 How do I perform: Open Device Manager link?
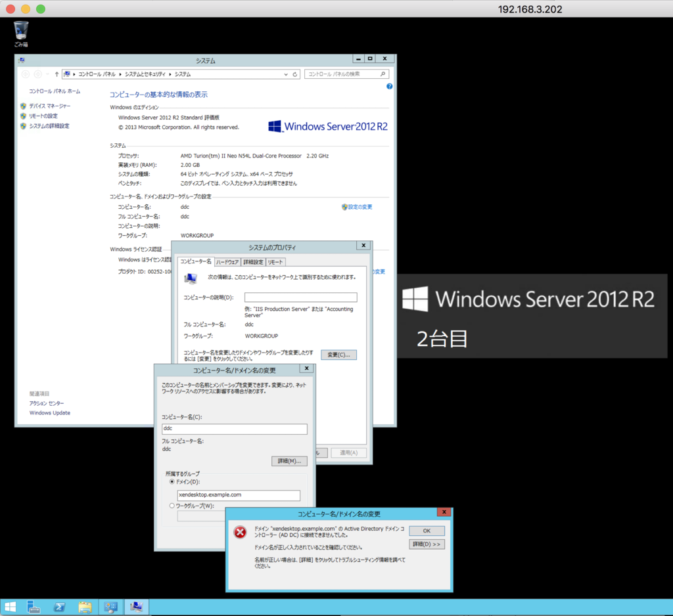[50, 106]
